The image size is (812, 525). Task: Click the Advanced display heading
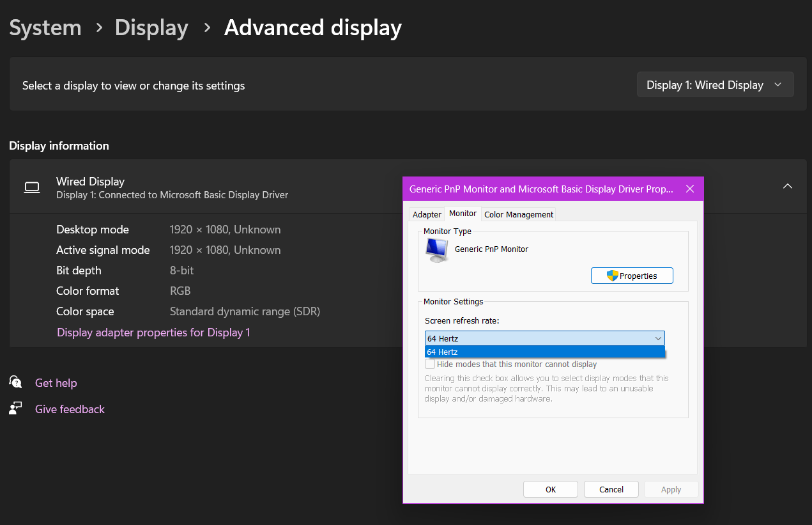point(313,27)
